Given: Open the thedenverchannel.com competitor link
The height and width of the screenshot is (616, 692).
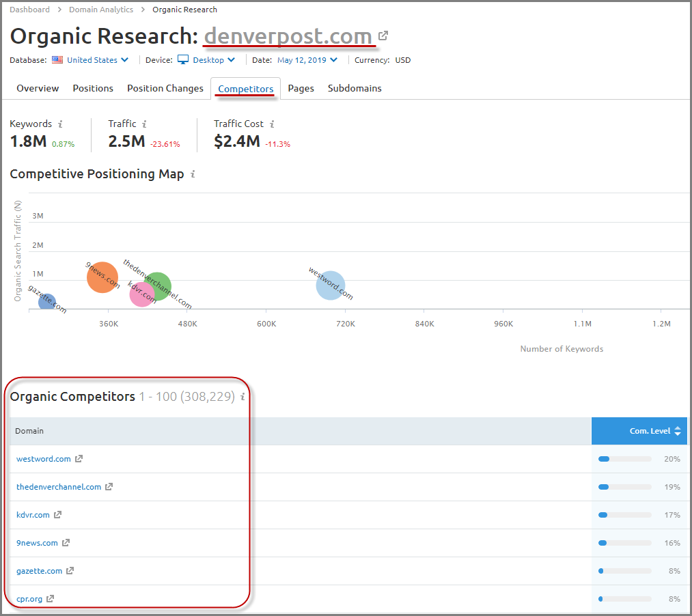Looking at the screenshot, I should pos(59,487).
